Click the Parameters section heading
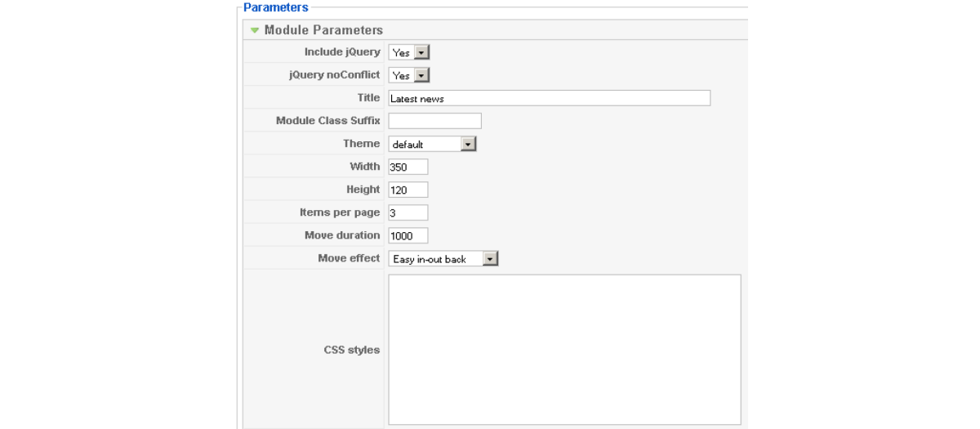The height and width of the screenshot is (429, 980). pos(276,7)
